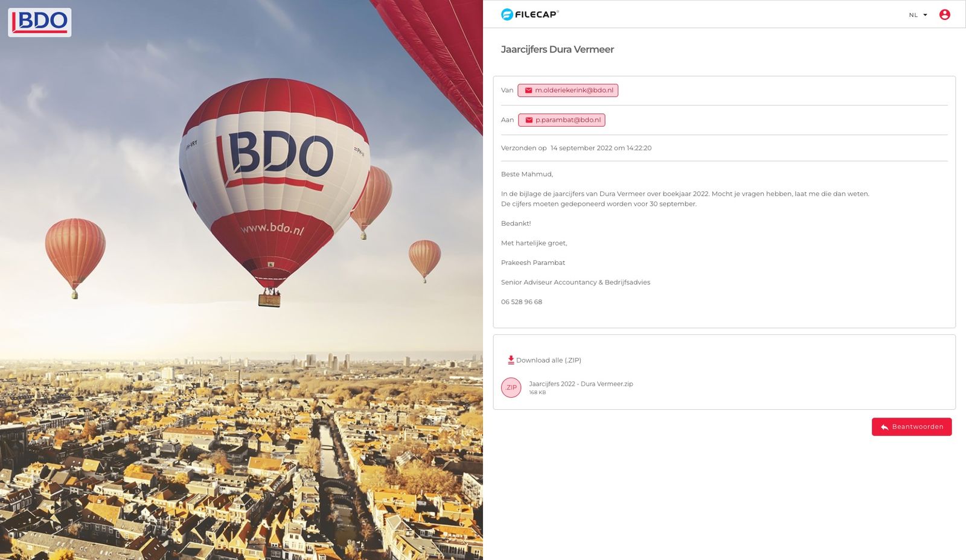Viewport: 966px width, 560px height.
Task: Click the Jaarcijfers Dura Vermeer subject heading
Action: coord(557,49)
